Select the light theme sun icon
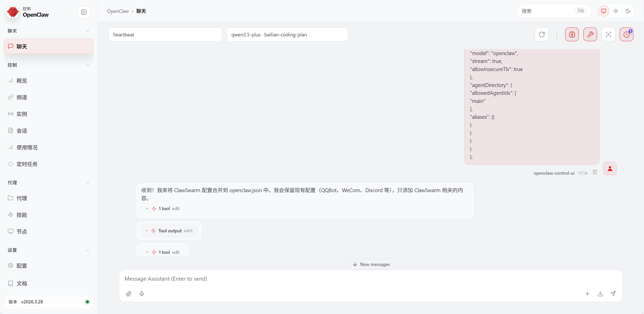This screenshot has width=644, height=314. [x=616, y=11]
